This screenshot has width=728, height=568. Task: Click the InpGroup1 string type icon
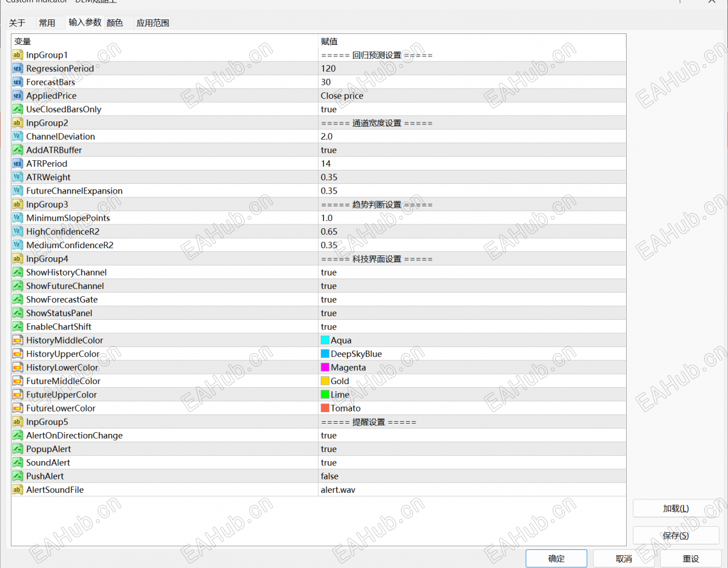[18, 55]
